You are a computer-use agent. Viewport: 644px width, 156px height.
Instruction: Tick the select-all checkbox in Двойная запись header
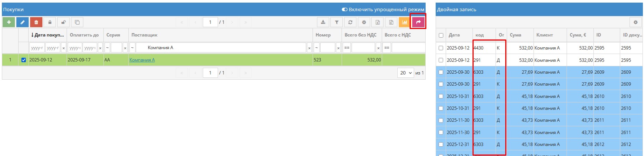441,35
